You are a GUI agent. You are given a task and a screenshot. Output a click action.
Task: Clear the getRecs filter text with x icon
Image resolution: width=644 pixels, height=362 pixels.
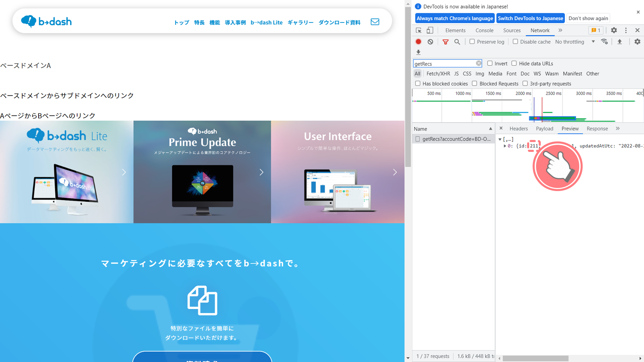[x=478, y=63]
